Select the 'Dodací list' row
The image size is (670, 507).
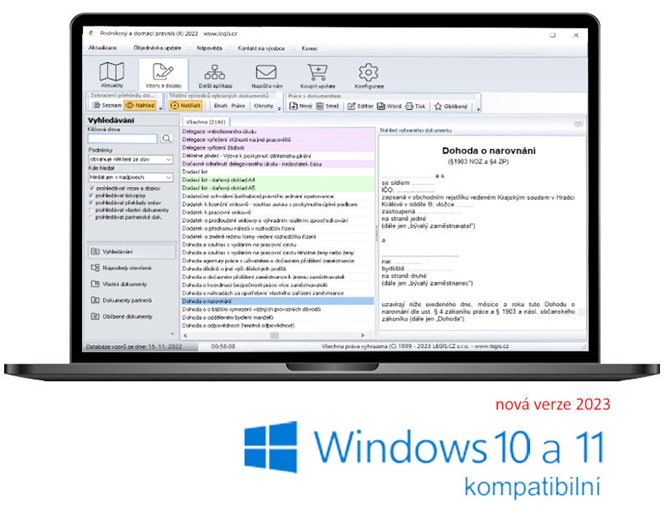[x=277, y=172]
